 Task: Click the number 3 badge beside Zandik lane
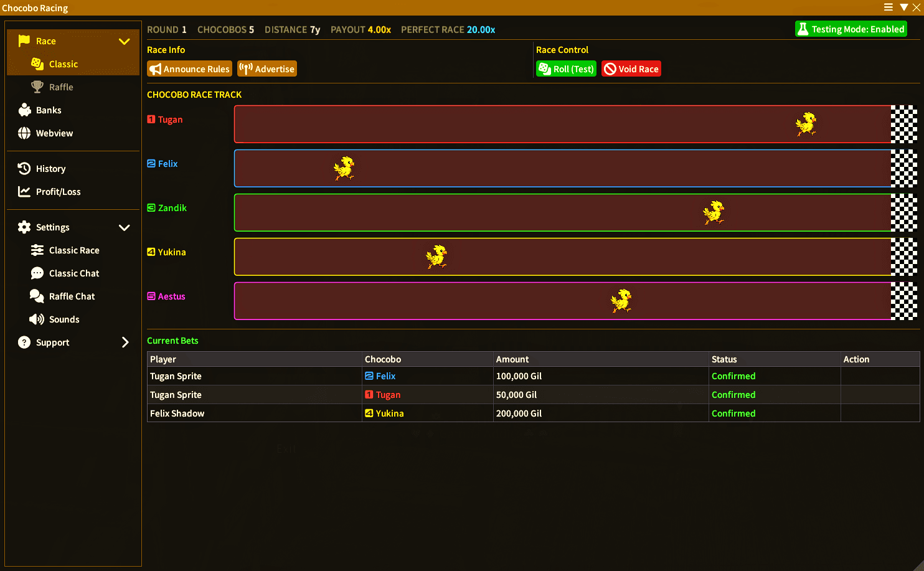(151, 208)
